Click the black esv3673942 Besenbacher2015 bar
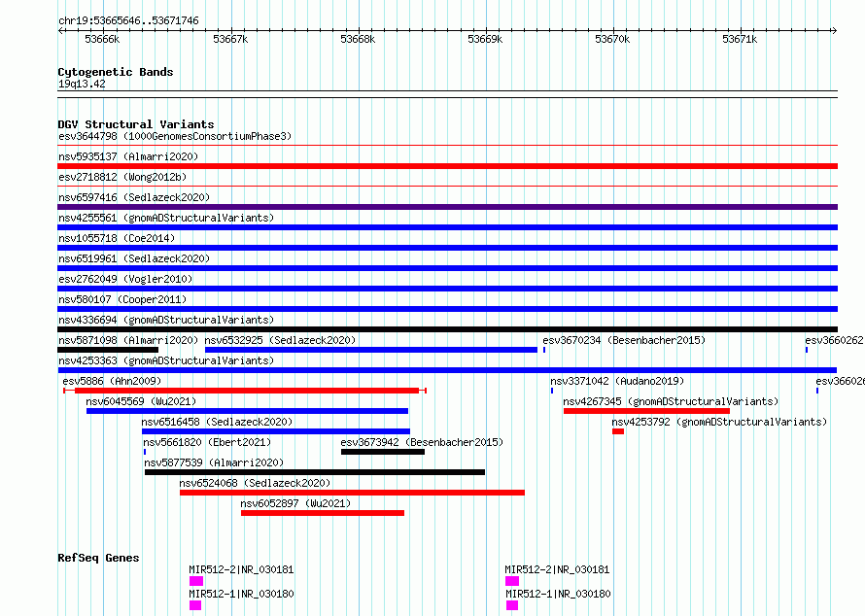The width and height of the screenshot is (865, 616). pos(383,452)
